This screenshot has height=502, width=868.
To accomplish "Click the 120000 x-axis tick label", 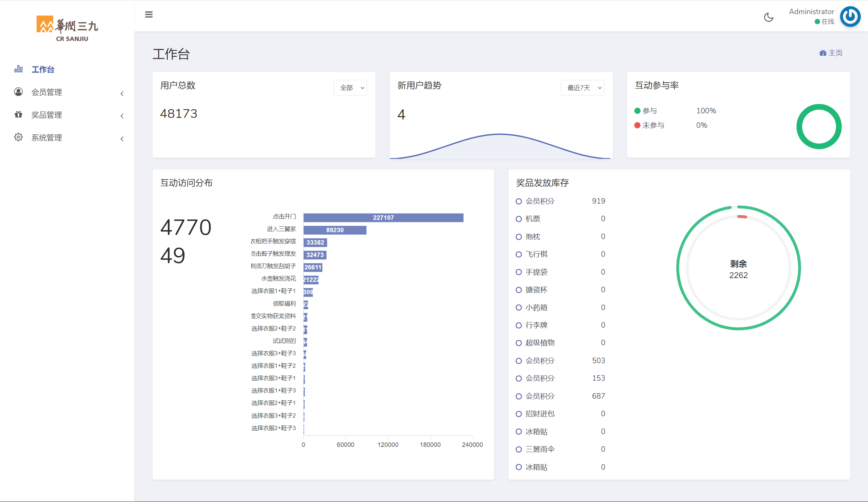I will click(388, 445).
